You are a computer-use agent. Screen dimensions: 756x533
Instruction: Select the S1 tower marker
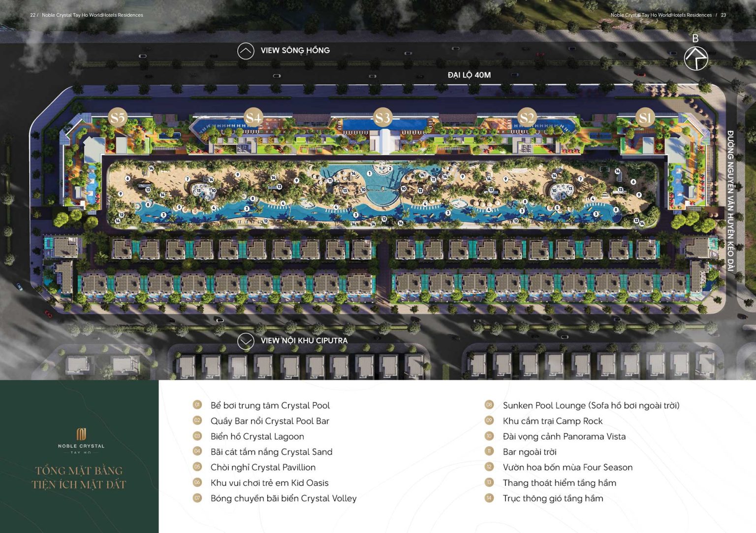[x=645, y=117]
